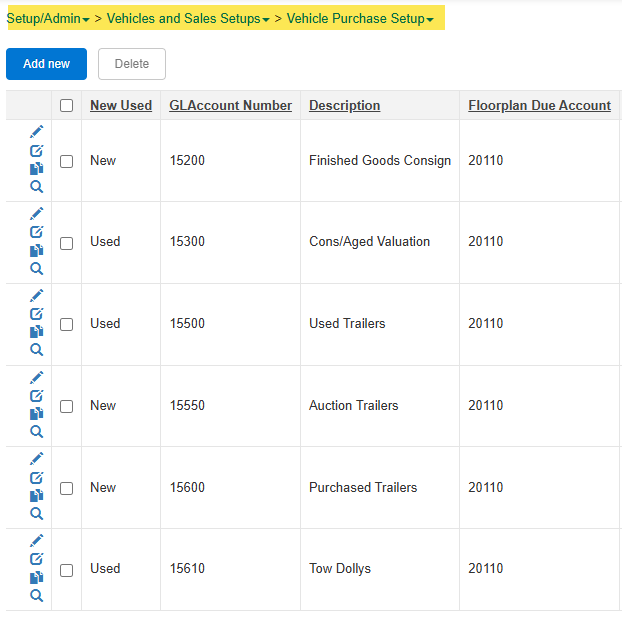Click floorplan account 20110 in Finished Goods row

[486, 161]
